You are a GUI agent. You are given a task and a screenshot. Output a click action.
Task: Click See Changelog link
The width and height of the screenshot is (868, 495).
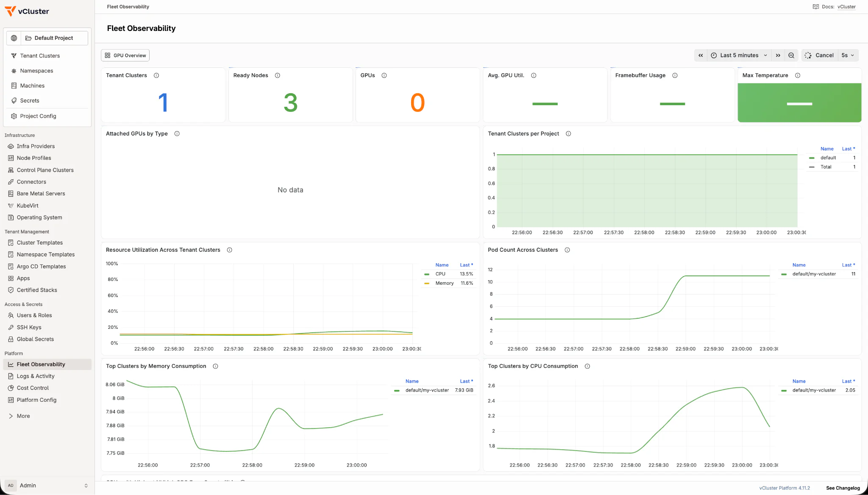click(843, 488)
